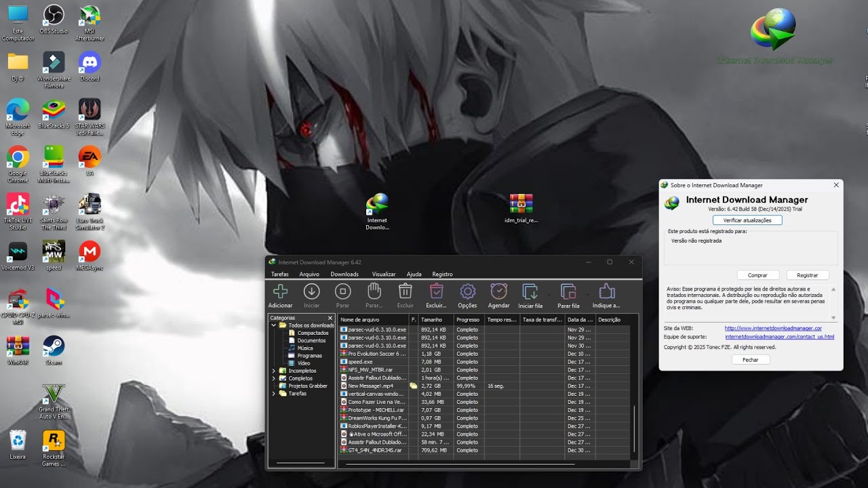Screen dimensions: 868x488
Task: Open the Arquivo menu
Action: click(309, 274)
